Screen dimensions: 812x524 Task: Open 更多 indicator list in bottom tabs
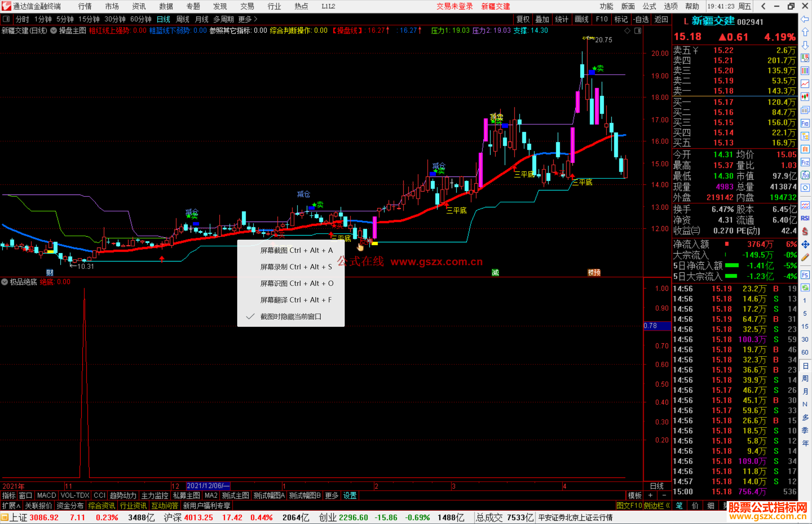tap(331, 495)
